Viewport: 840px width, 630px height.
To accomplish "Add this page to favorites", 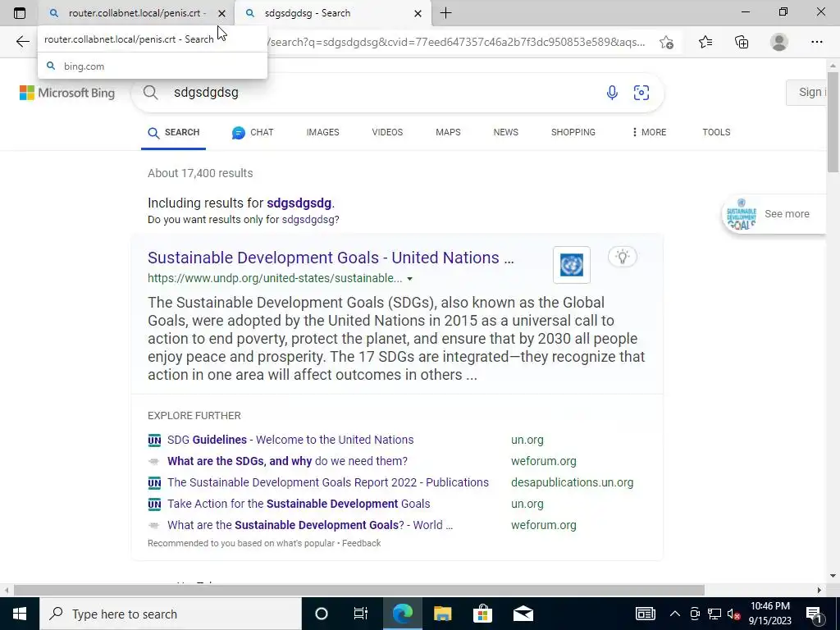I will coord(666,42).
